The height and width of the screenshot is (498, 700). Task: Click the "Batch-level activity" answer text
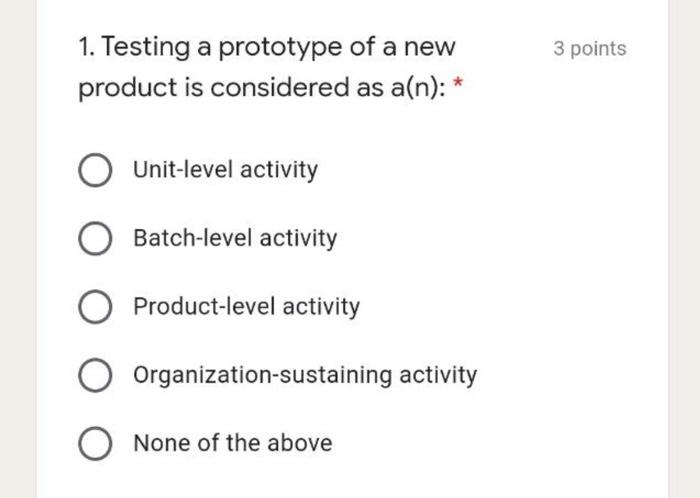click(x=235, y=238)
